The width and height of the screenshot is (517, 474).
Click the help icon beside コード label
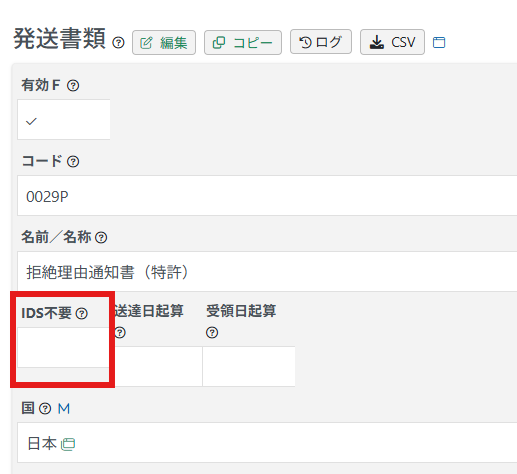73,162
